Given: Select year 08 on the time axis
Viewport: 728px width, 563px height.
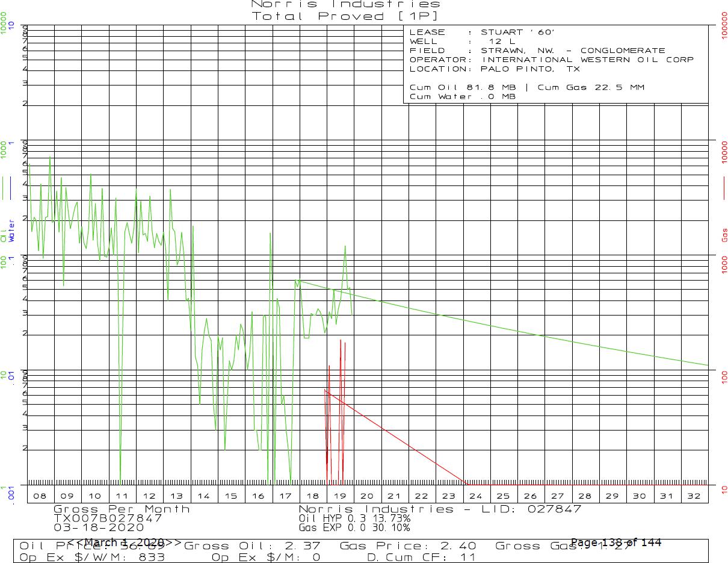Looking at the screenshot, I should tap(40, 496).
